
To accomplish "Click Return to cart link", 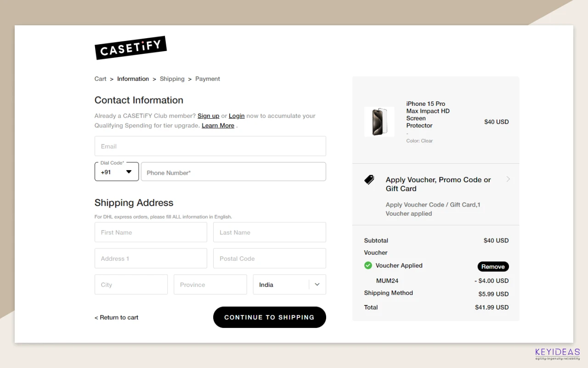I will 117,317.
